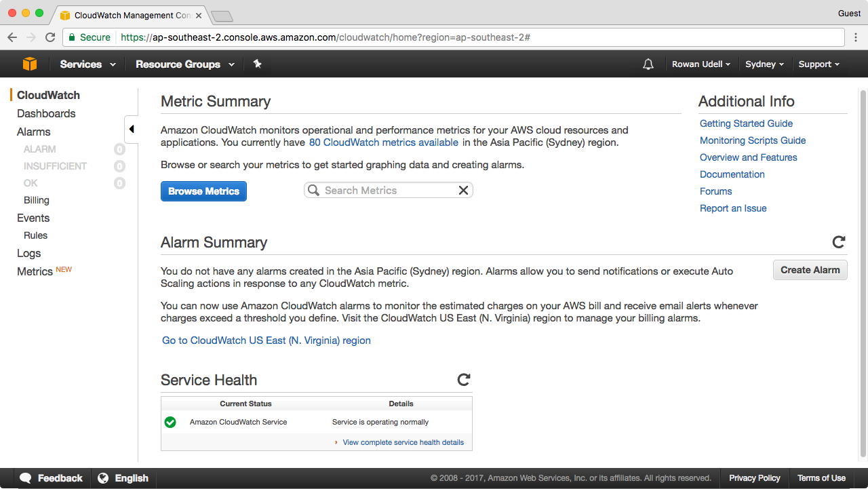
Task: Click the INSUFFICIENT count badge
Action: pyautogui.click(x=119, y=166)
